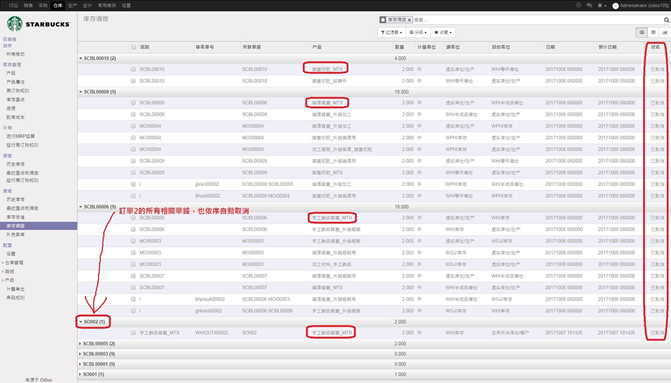
Task: Click the star icon in the search facet
Action: 383,20
